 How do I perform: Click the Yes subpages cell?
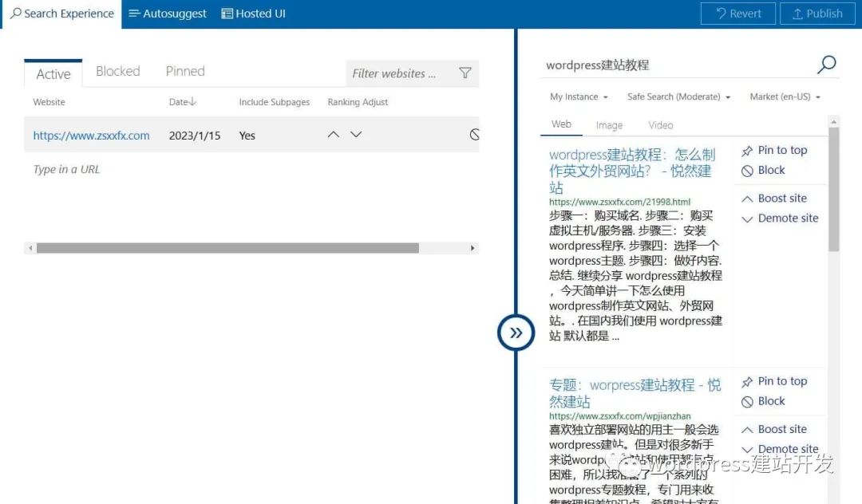pyautogui.click(x=247, y=136)
